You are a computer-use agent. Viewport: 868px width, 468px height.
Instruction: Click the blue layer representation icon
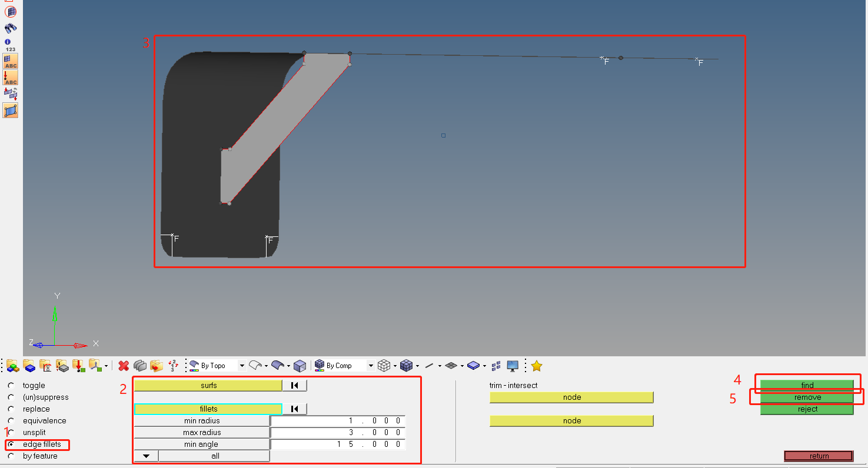[x=474, y=366]
